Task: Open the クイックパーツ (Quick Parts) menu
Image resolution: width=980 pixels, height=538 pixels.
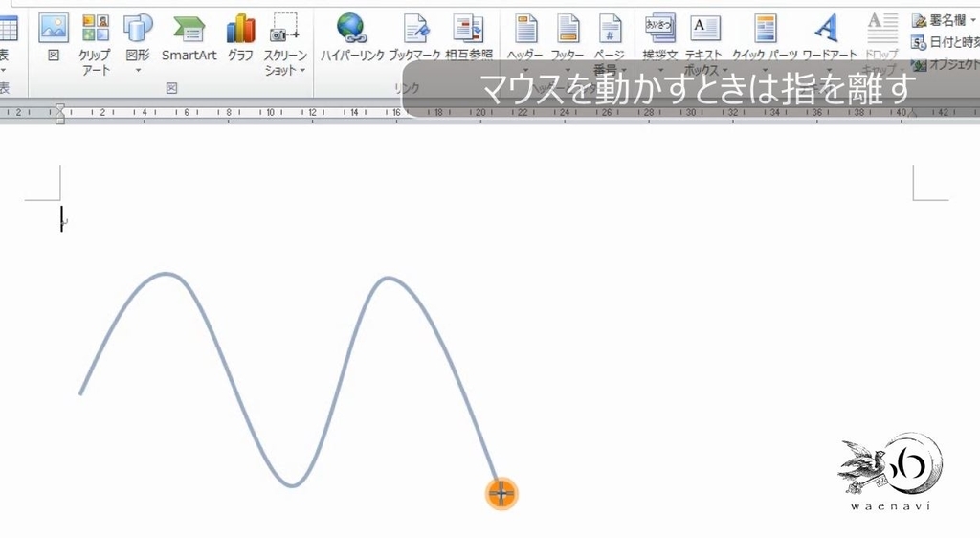Action: coord(765,40)
